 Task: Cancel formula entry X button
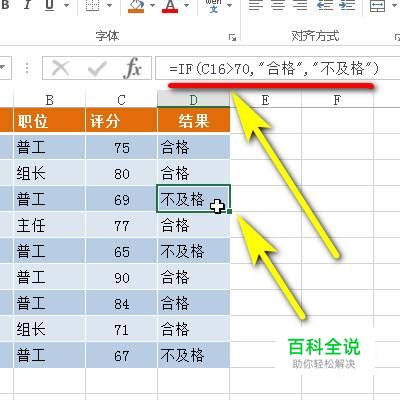point(61,69)
